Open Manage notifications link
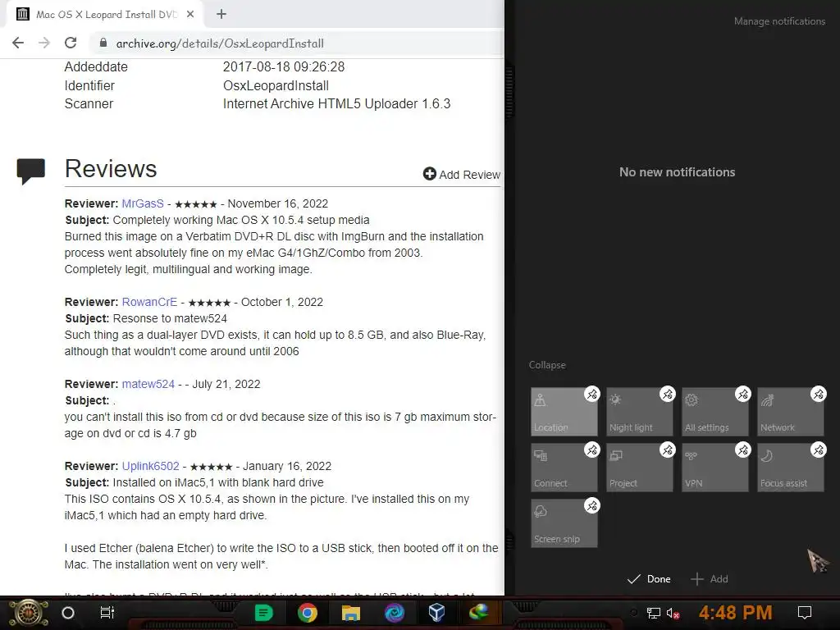The image size is (840, 630). 779,21
